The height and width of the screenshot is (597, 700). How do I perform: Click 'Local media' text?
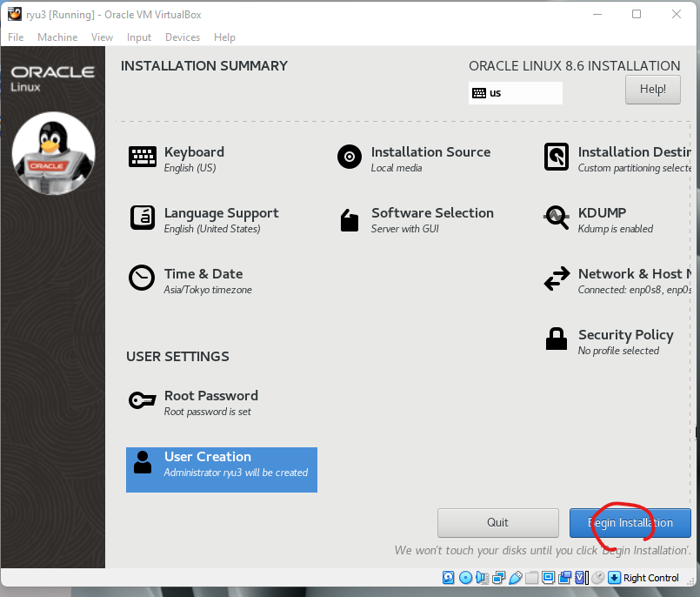coord(397,168)
